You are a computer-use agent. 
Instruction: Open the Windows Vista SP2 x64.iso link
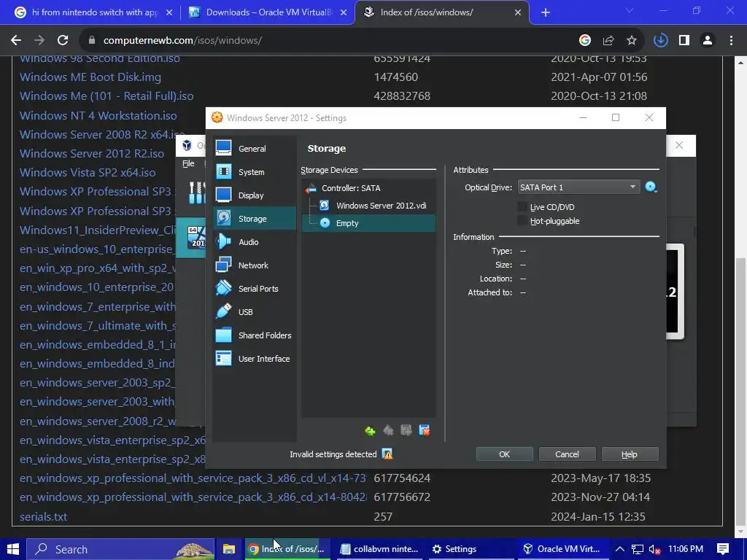[x=88, y=173]
